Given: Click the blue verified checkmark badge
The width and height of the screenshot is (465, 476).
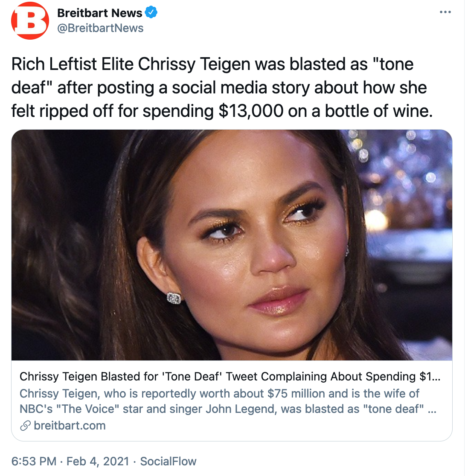Looking at the screenshot, I should (151, 13).
